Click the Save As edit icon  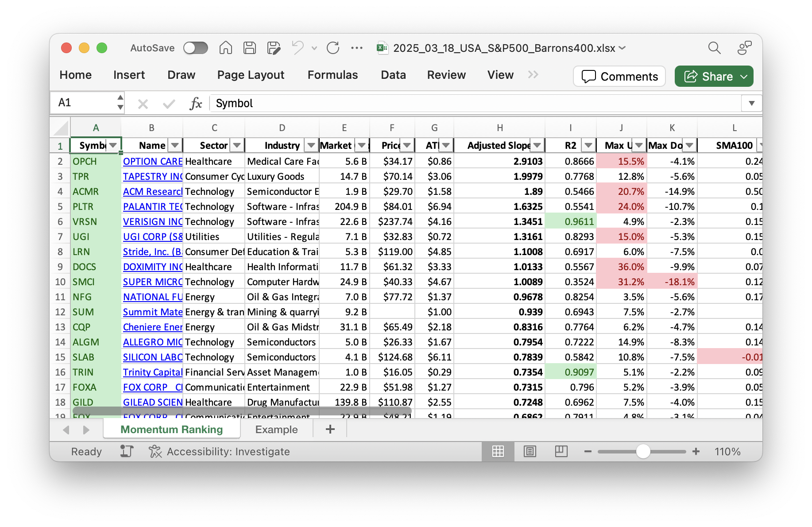coord(274,48)
